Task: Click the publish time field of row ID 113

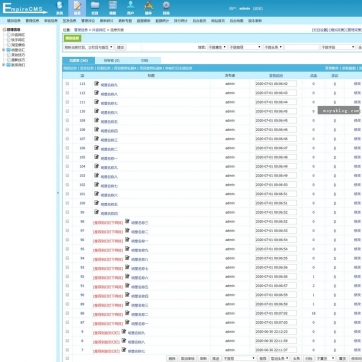Action: (x=276, y=84)
